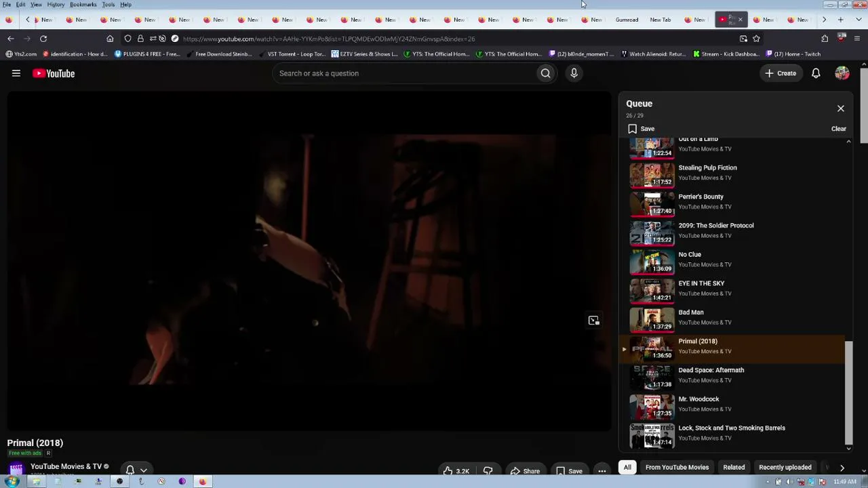Click the Windows Start button
Screen dimensions: 868x488
(x=12, y=481)
